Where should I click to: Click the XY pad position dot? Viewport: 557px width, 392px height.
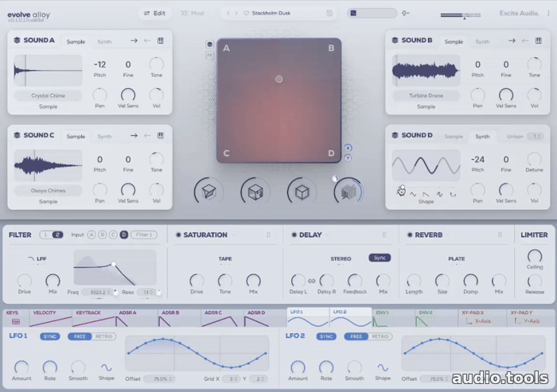click(278, 79)
